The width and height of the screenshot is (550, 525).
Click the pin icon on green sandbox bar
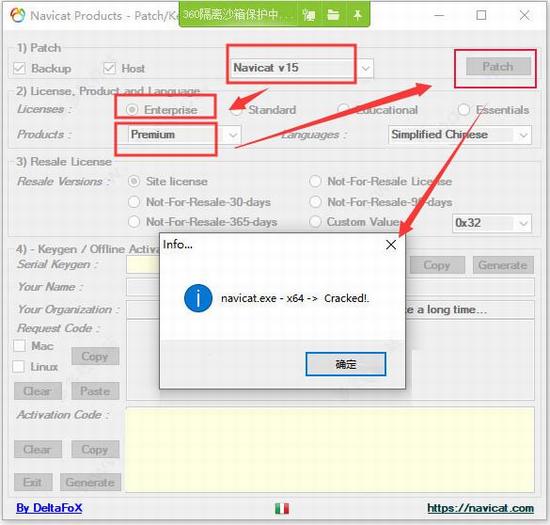click(357, 15)
